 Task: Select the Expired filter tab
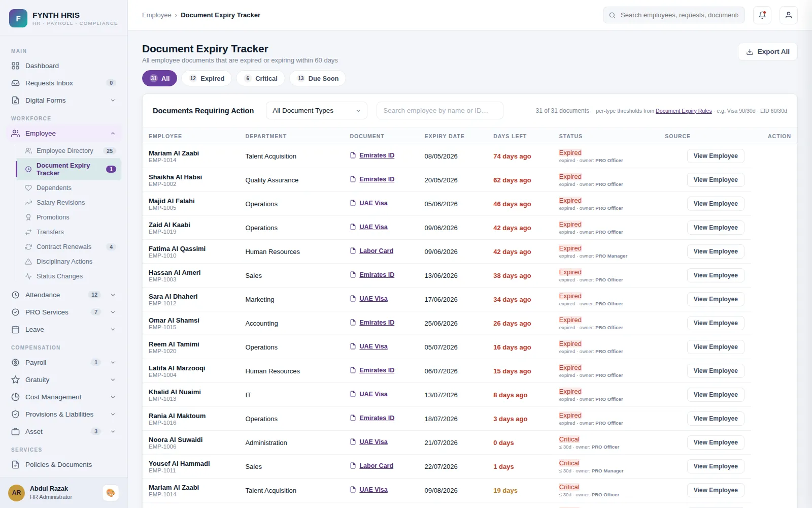(x=207, y=79)
